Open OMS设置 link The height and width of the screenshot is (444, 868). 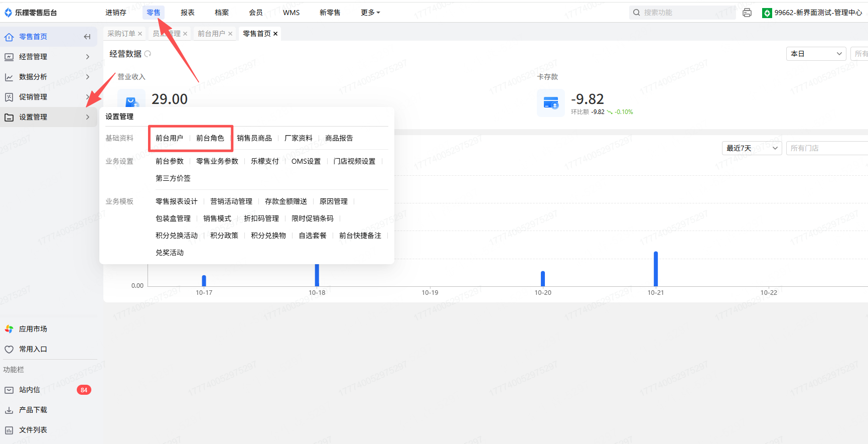(306, 161)
